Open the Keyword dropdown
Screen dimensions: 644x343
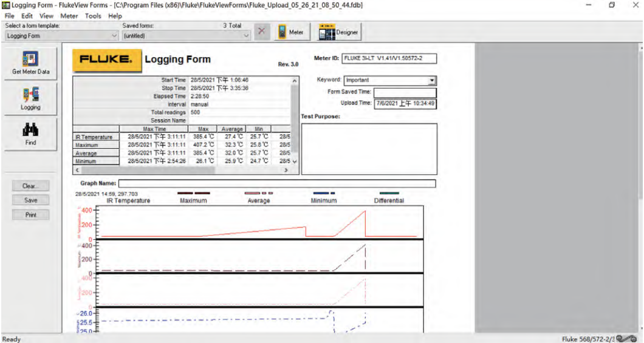[431, 80]
